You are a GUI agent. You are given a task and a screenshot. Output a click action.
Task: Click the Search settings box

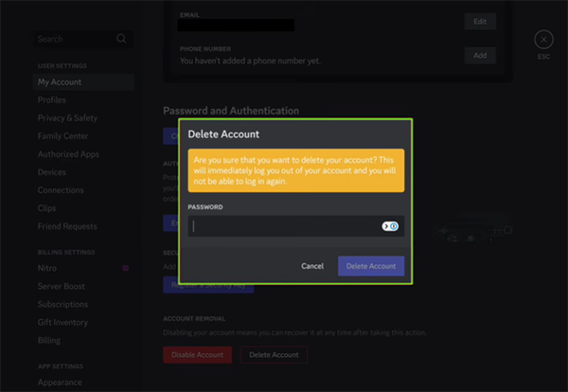[83, 39]
